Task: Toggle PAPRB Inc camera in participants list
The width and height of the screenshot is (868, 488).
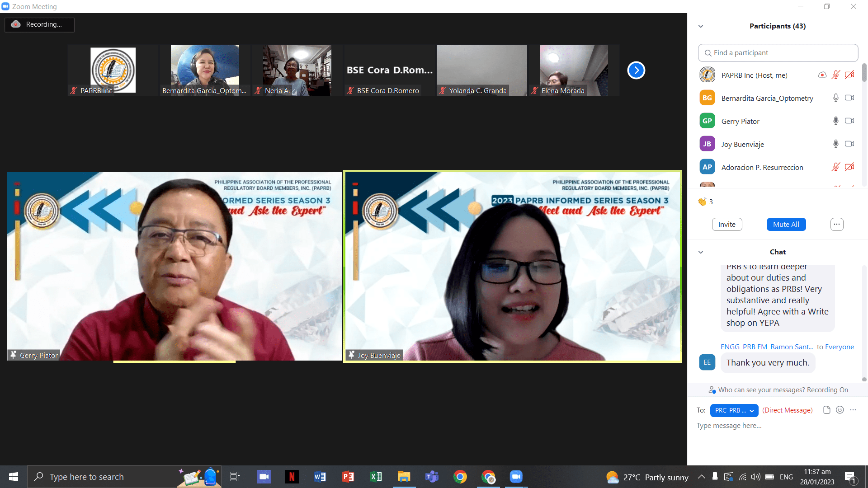Action: pos(849,75)
